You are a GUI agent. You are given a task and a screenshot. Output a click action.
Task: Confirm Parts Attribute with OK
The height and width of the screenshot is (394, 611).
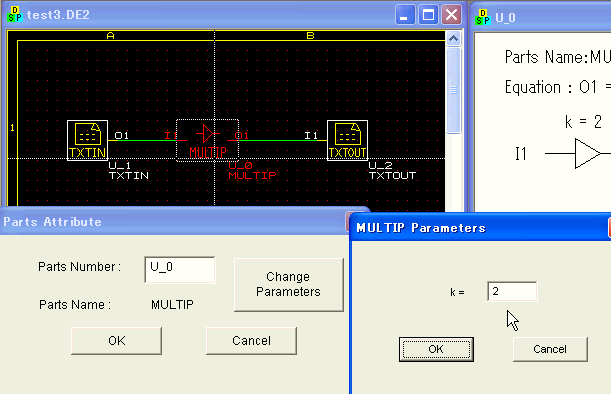[117, 341]
